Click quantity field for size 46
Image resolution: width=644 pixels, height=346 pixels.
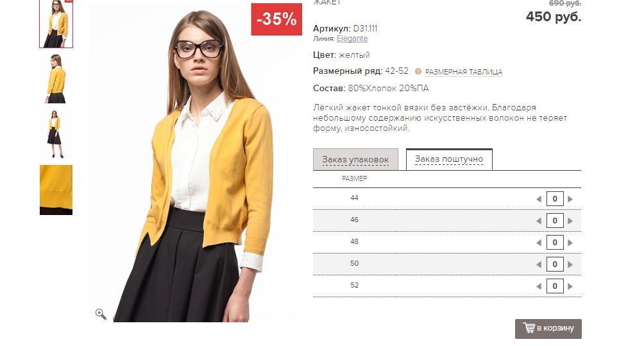555,221
